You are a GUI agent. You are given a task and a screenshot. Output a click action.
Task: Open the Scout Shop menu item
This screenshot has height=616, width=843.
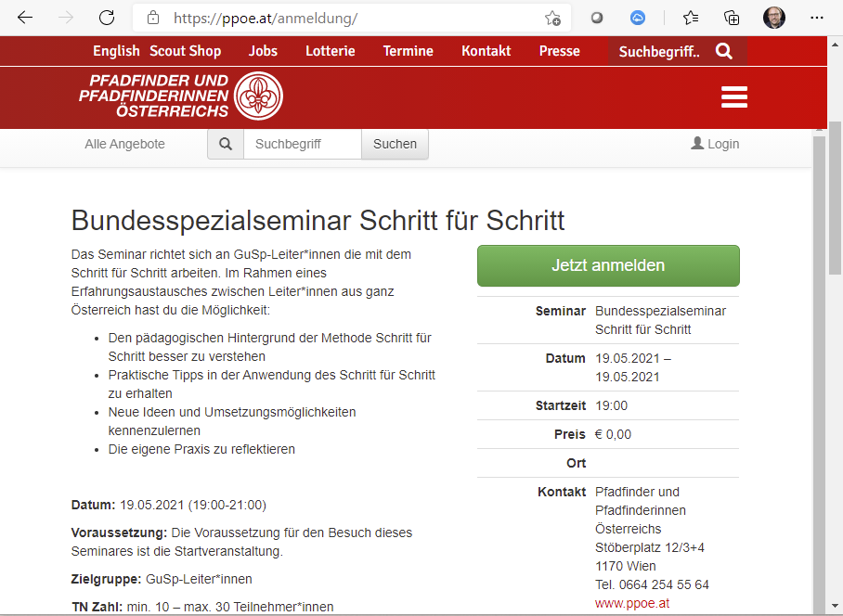(185, 51)
